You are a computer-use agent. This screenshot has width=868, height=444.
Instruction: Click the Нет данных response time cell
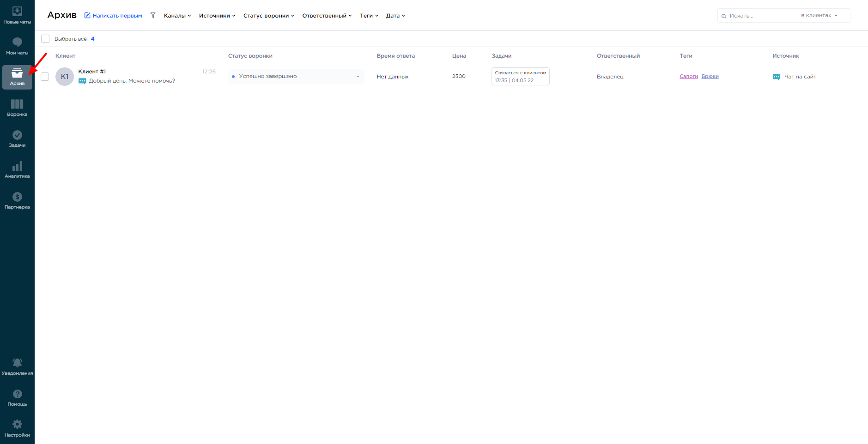pyautogui.click(x=393, y=77)
